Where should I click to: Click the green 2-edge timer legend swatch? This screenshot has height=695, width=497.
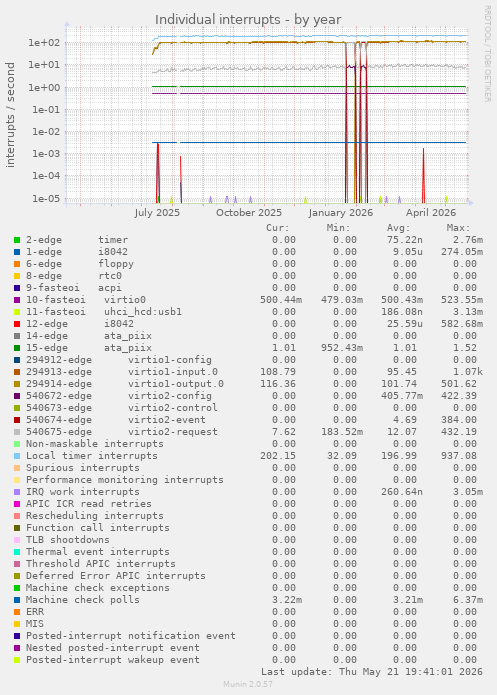tap(17, 240)
